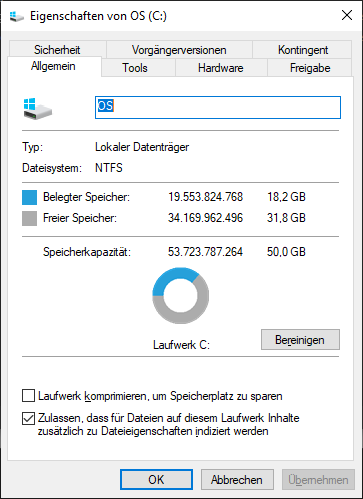363x499 pixels.
Task: Enable the Laufwerk komprimieren checkbox
Action: click(28, 396)
